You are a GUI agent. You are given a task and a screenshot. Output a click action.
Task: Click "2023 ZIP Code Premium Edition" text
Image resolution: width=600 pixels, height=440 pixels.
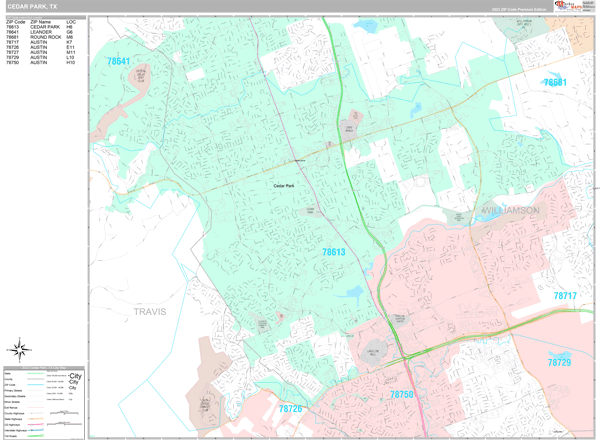[x=519, y=9]
